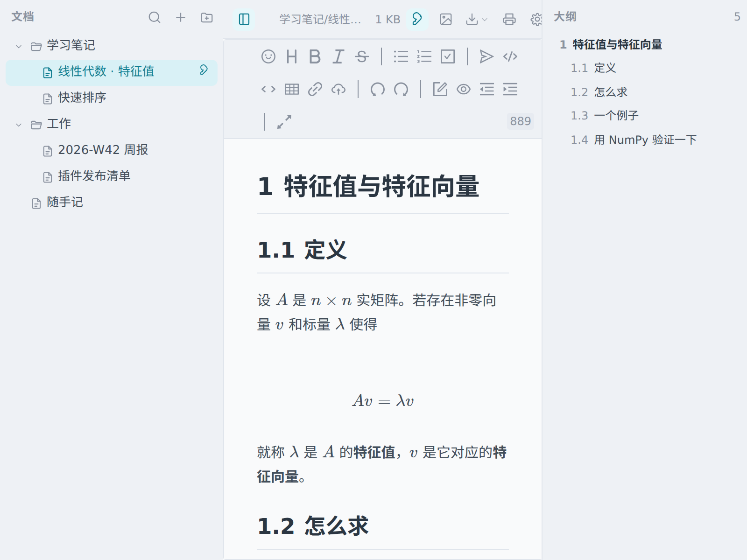The image size is (747, 560).
Task: Click the search icon in documents sidebar
Action: point(155,18)
